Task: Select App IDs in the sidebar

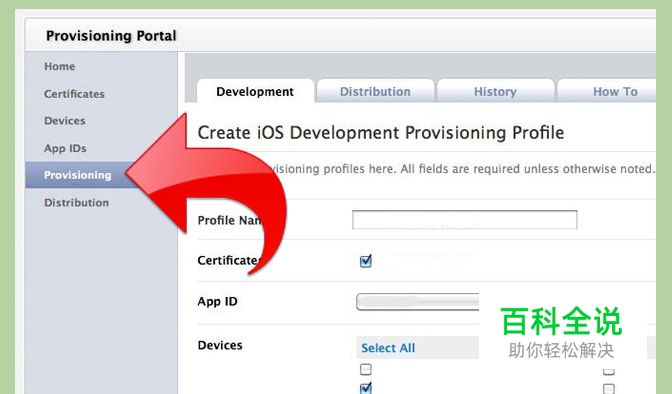Action: tap(65, 148)
